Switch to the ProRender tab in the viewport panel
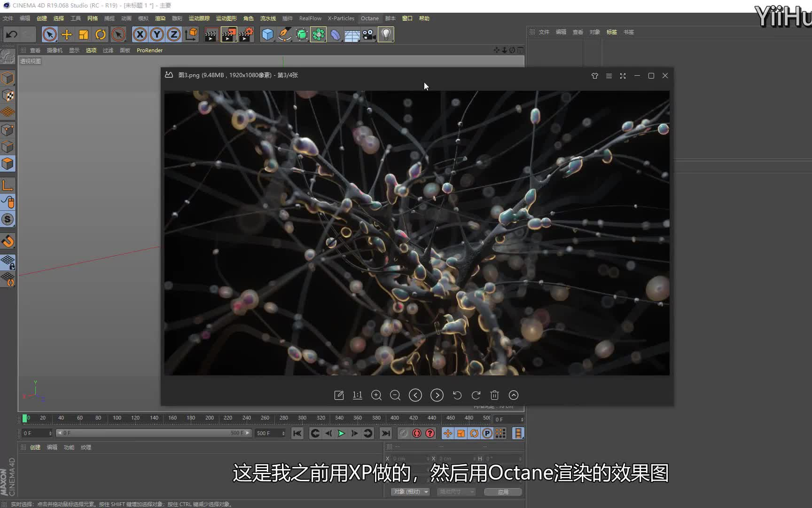Screen dimensions: 812x508 (x=149, y=50)
